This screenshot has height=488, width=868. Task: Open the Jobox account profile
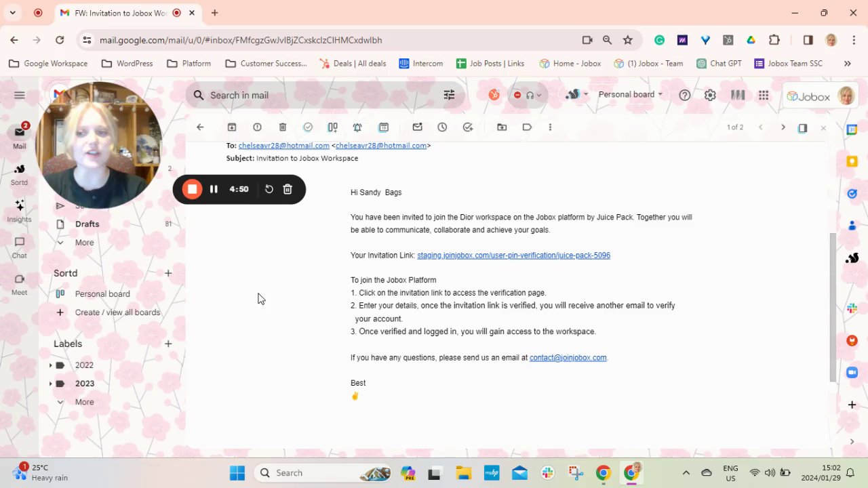[x=821, y=96]
